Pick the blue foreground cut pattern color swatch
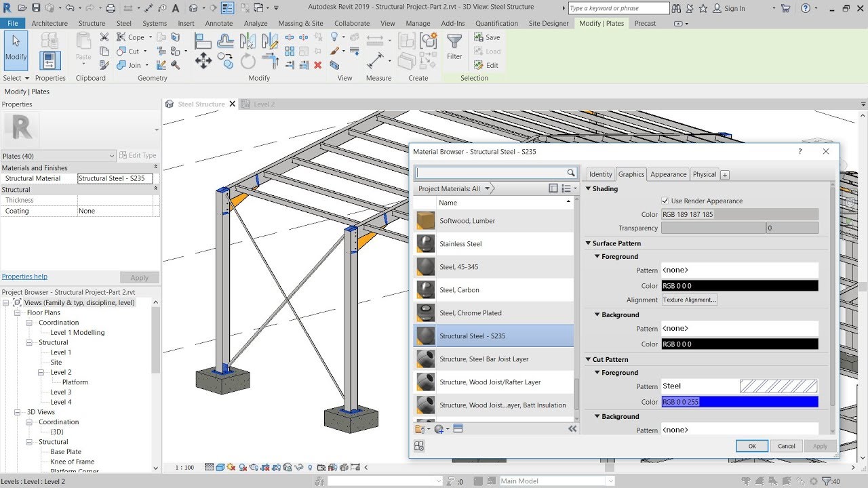This screenshot has width=868, height=488. click(739, 401)
